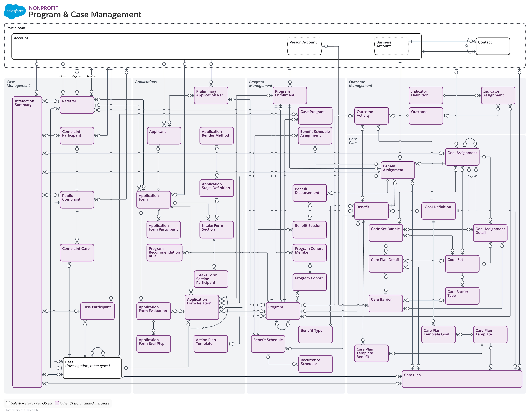
Task: Select Application Form Eval Ptcp entity
Action: [153, 344]
